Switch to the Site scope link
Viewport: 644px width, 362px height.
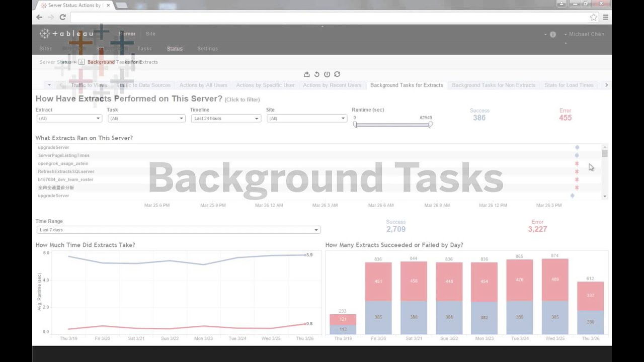point(150,34)
